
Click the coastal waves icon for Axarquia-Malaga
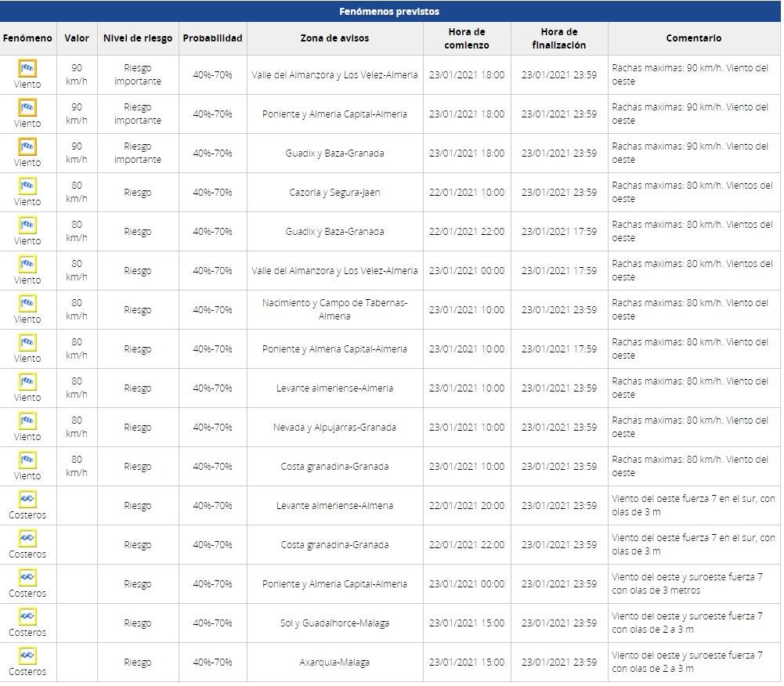pyautogui.click(x=27, y=655)
